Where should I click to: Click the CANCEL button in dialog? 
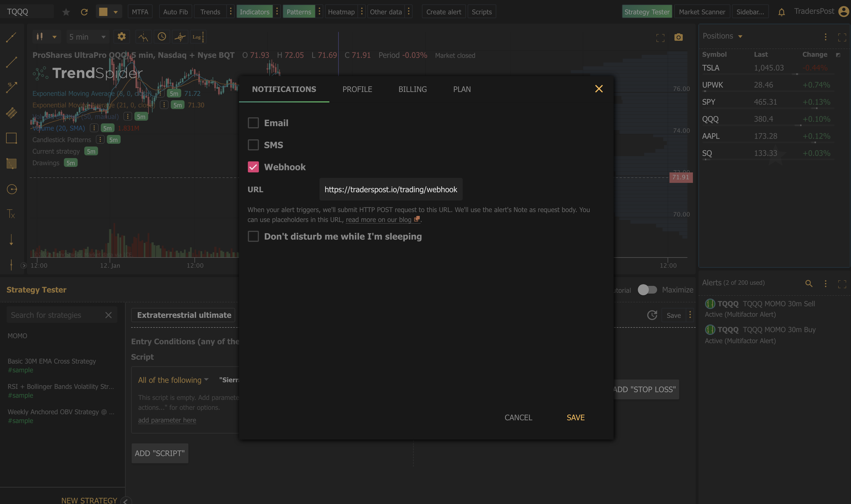[x=518, y=418]
